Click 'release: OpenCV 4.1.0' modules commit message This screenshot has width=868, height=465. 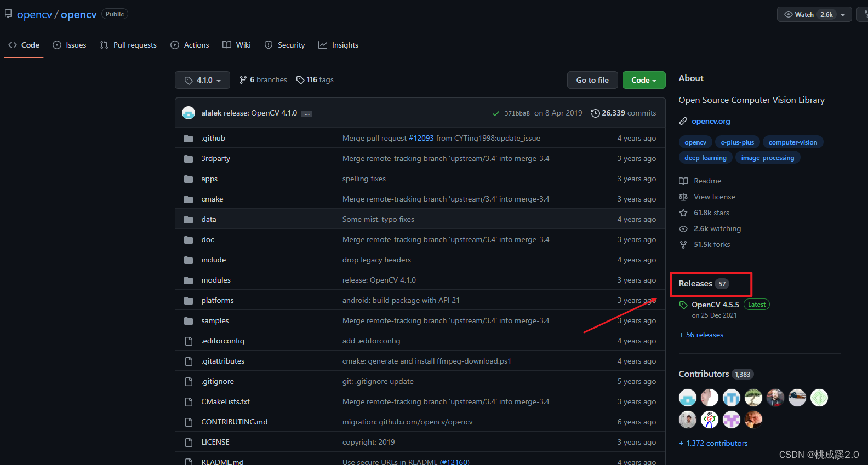[x=379, y=280]
